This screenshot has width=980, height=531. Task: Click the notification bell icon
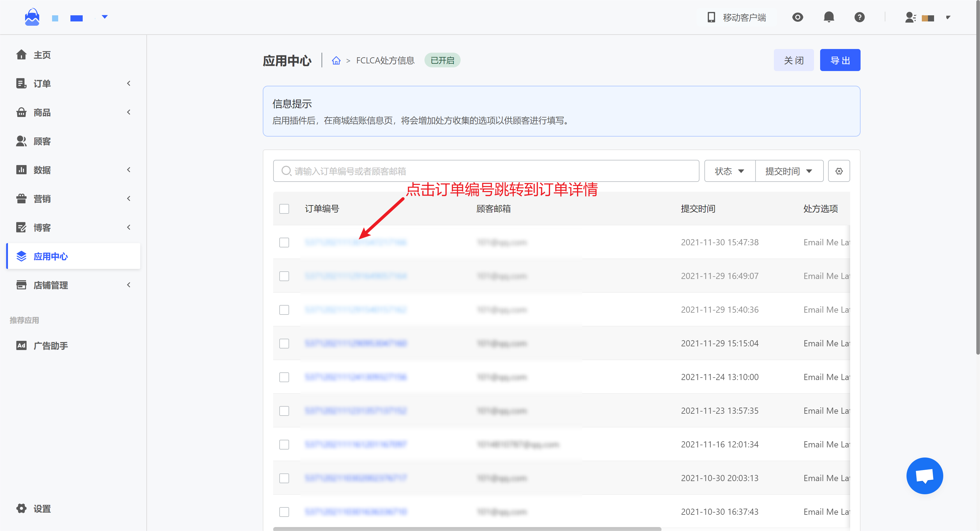[829, 17]
